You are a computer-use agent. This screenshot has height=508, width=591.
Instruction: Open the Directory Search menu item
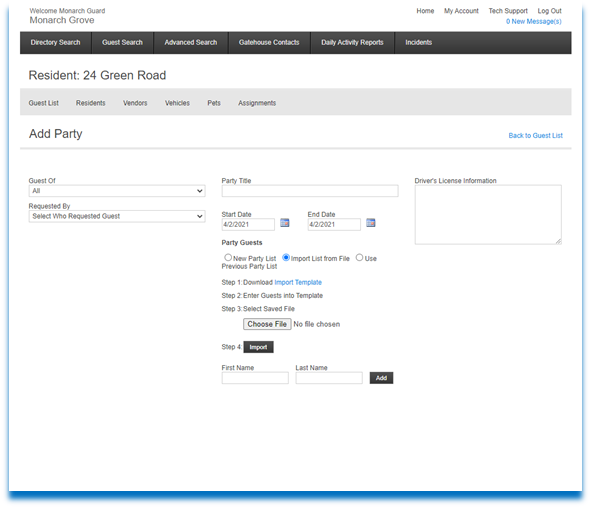tap(55, 43)
